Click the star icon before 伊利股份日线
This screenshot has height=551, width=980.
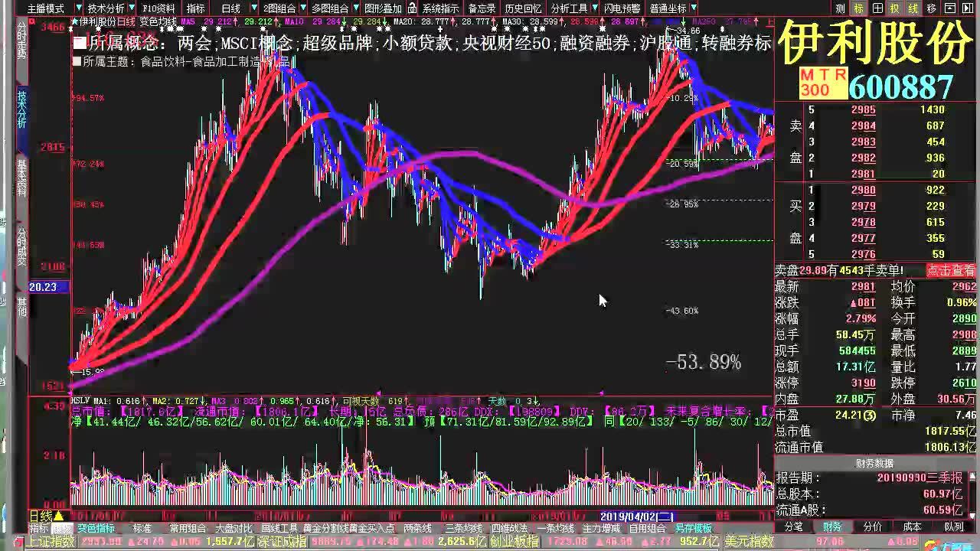(73, 21)
